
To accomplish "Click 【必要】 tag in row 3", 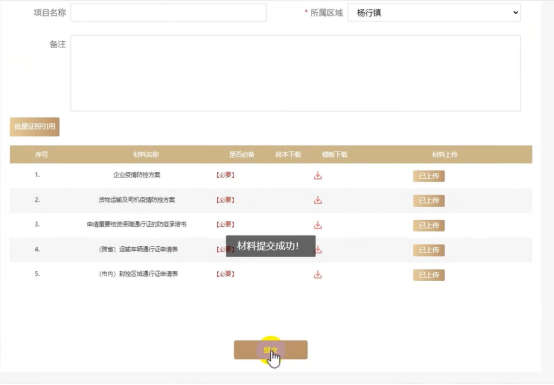I will pos(225,224).
